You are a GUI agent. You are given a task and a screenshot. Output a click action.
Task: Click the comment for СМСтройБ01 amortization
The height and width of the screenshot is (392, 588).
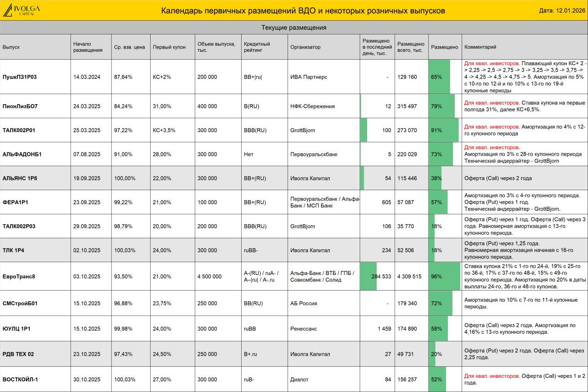point(521,303)
